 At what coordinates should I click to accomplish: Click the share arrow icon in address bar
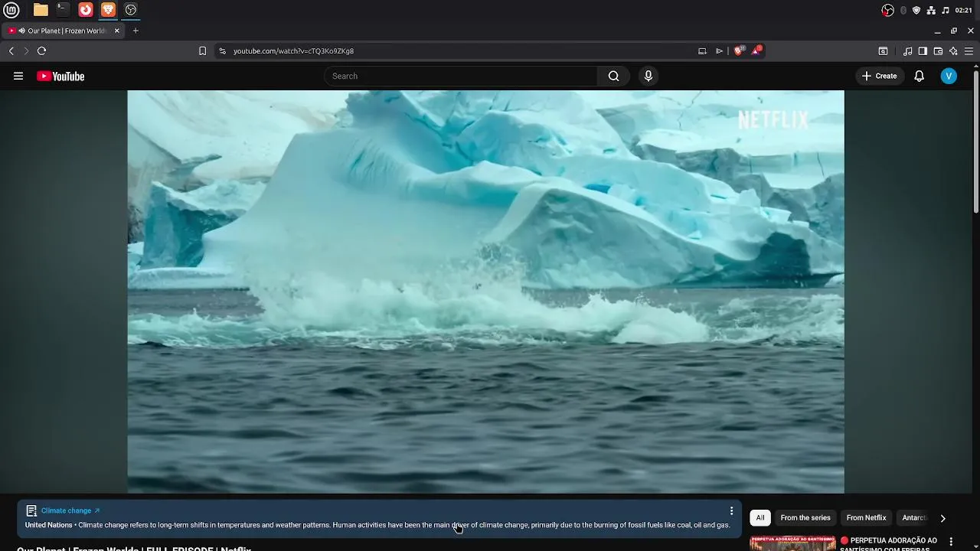coord(719,51)
